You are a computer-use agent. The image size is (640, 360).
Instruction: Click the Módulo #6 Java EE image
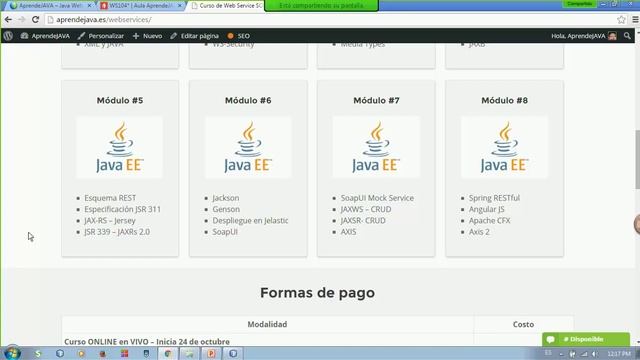point(248,147)
